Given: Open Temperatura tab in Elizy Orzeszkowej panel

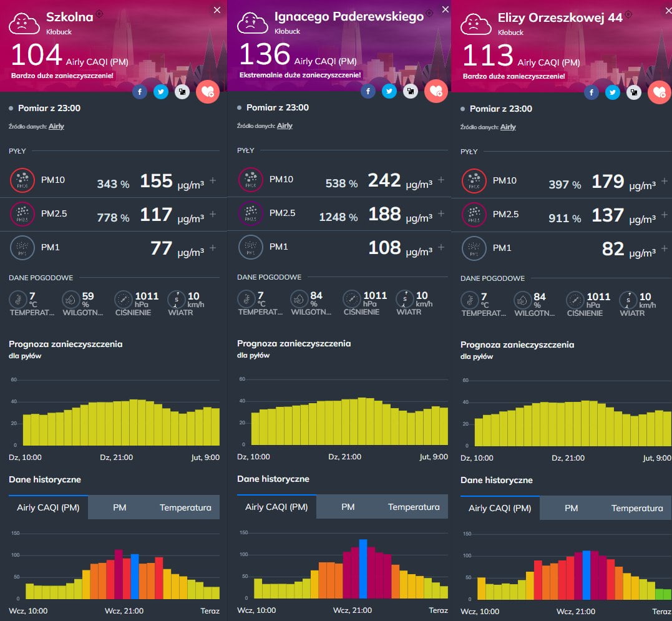Looking at the screenshot, I should 636,509.
